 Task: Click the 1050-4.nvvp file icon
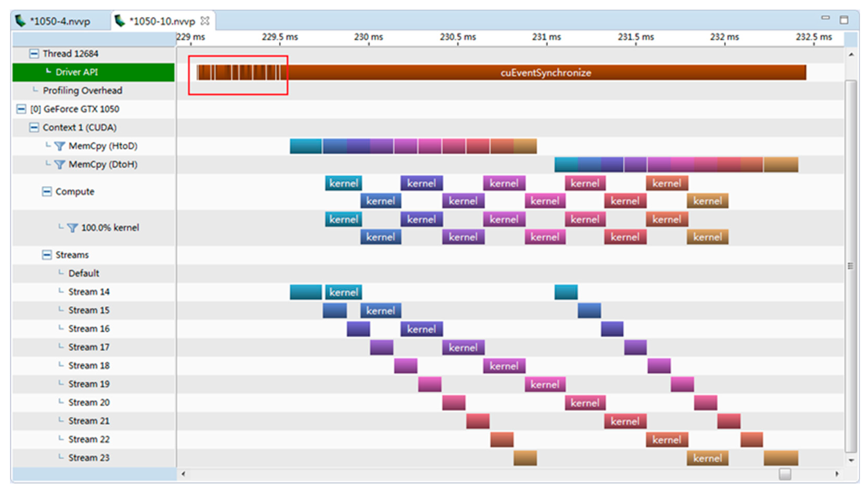pyautogui.click(x=20, y=21)
